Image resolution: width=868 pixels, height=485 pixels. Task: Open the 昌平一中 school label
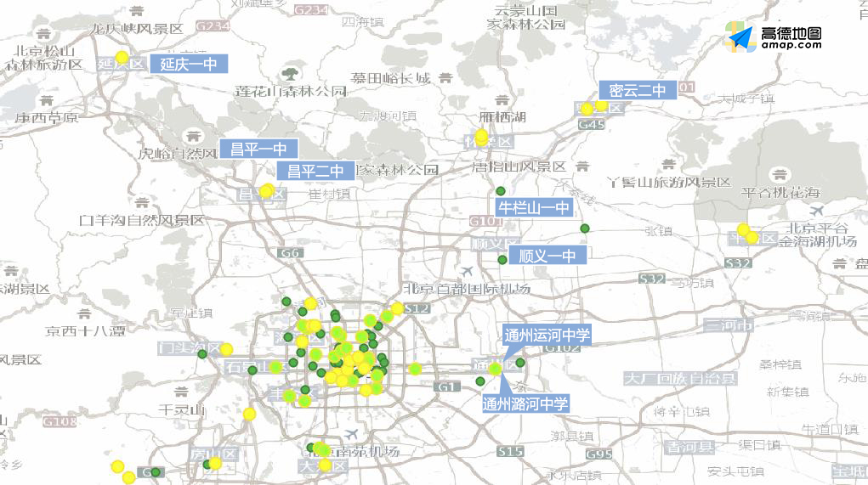pyautogui.click(x=258, y=149)
